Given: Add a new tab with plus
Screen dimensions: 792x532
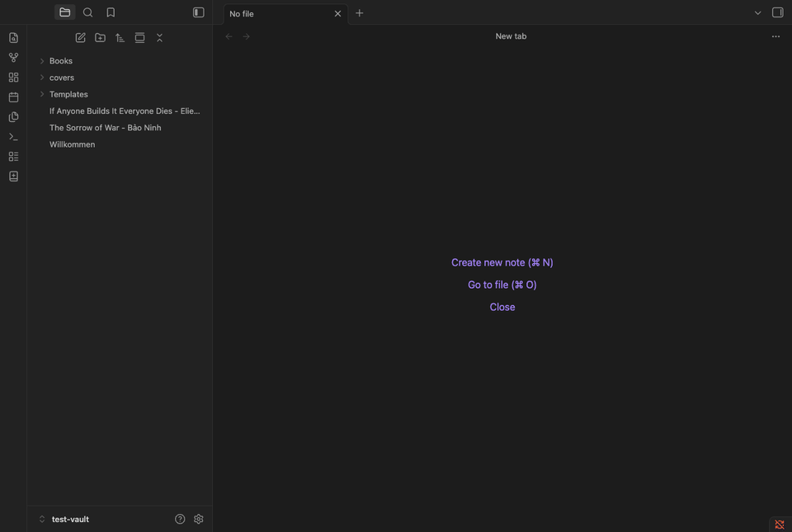Looking at the screenshot, I should pyautogui.click(x=359, y=13).
